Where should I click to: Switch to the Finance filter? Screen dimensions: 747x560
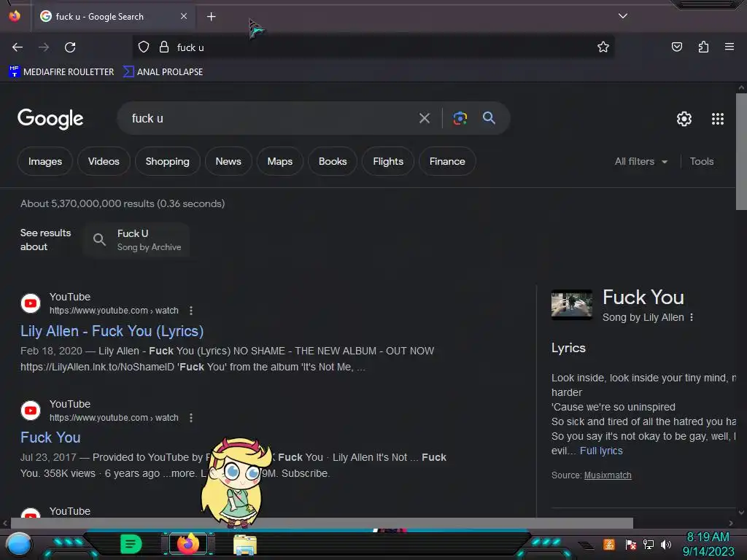coord(447,161)
